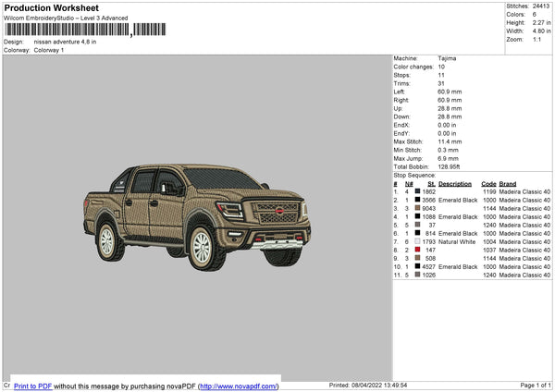Click the Stitches count value 24413
The height and width of the screenshot is (392, 555).
tap(541, 6)
